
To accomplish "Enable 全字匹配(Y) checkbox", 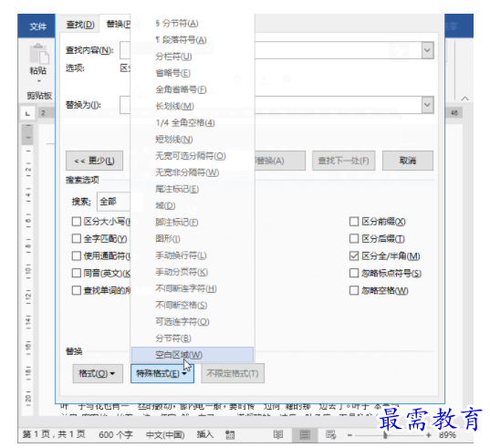I will coord(77,239).
